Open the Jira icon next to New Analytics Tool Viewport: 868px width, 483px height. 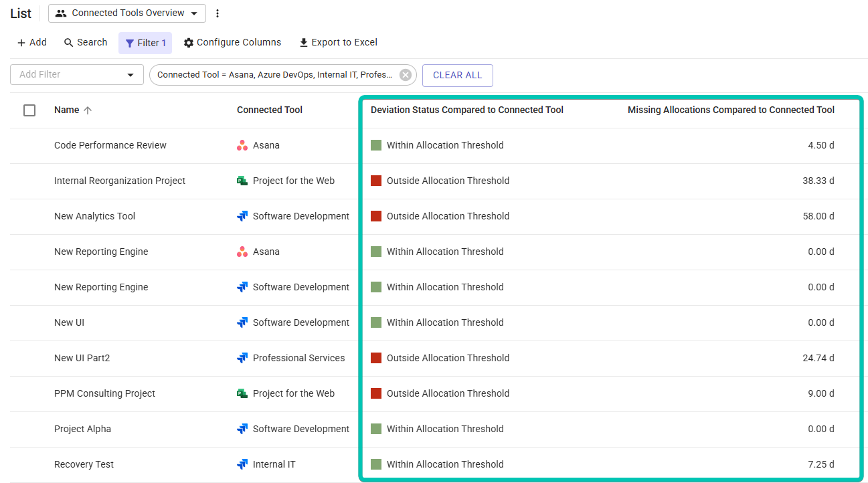click(243, 216)
